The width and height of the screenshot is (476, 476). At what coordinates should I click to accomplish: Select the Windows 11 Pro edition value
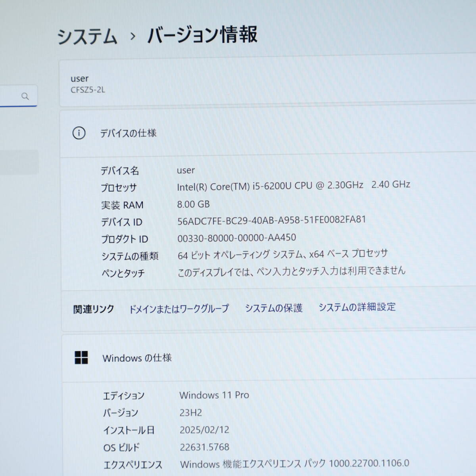pyautogui.click(x=214, y=395)
